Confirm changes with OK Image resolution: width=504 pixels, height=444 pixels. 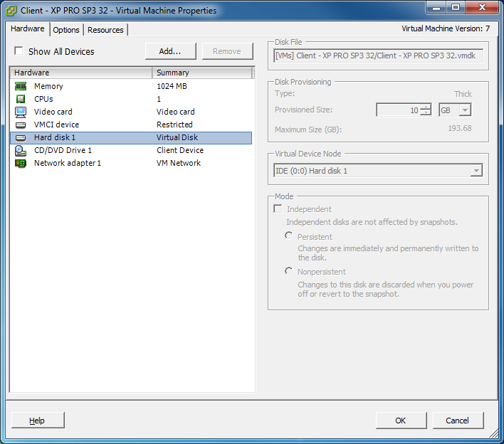tap(401, 421)
